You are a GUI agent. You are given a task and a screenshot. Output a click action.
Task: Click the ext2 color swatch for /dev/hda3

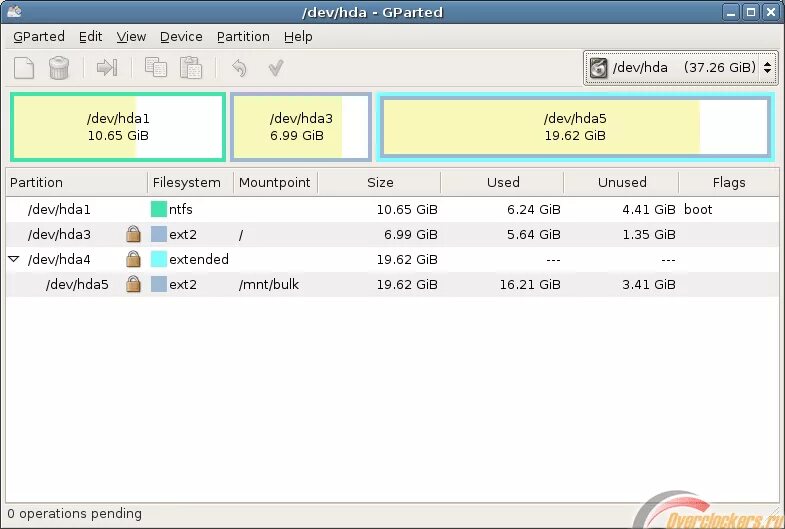pyautogui.click(x=159, y=234)
